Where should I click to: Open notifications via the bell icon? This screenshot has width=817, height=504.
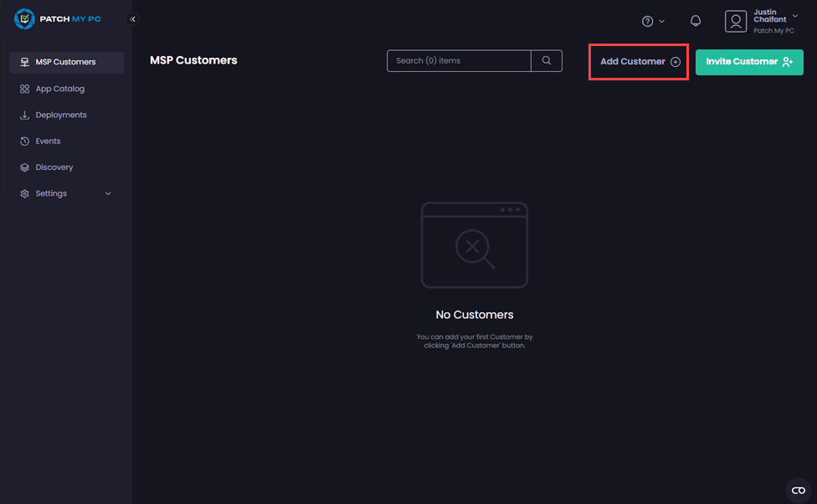coord(696,20)
